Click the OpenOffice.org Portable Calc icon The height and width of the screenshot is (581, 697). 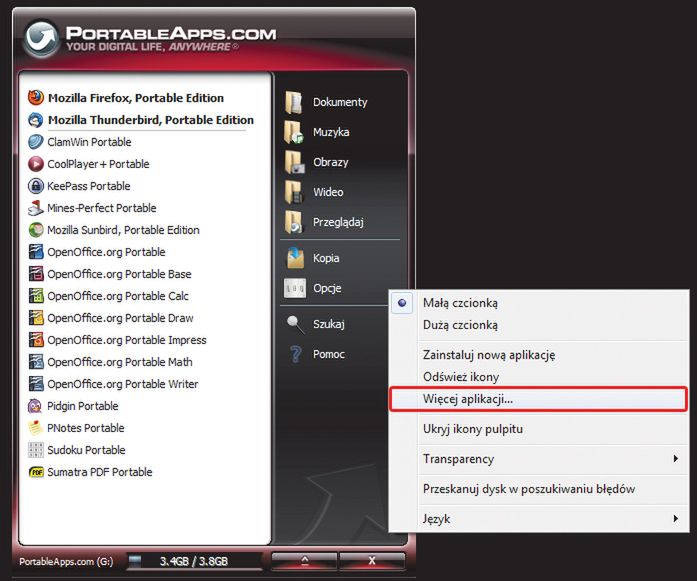pos(36,296)
